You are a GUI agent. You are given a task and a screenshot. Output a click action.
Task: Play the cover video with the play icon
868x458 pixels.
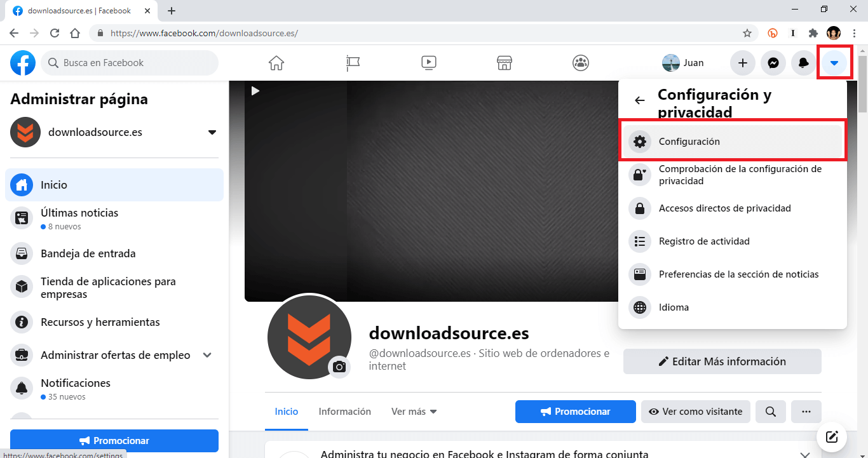point(255,91)
